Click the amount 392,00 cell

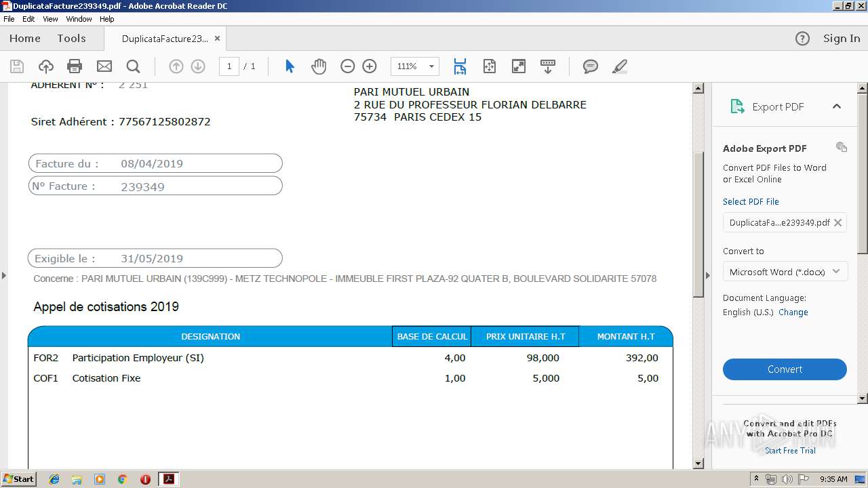point(642,358)
